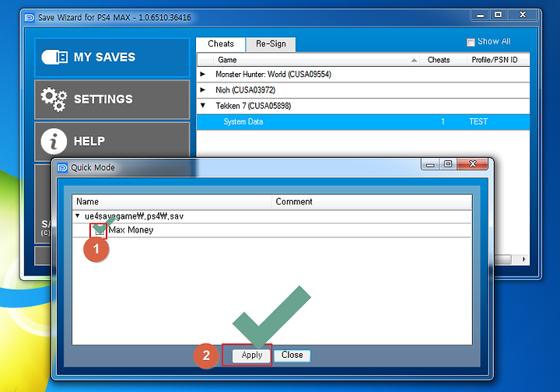Screen dimensions: 560x392
Task: Maximize the Save Wizard main window
Action: pos(498,15)
